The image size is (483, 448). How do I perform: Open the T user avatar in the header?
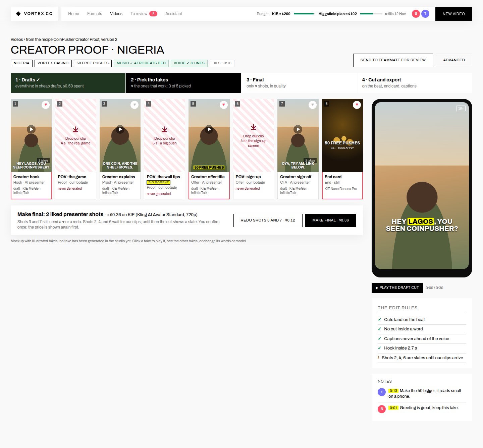pos(425,14)
